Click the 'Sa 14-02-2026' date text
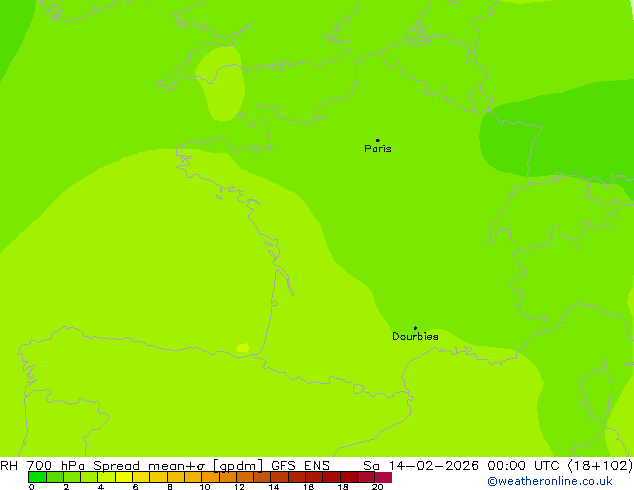 421,466
